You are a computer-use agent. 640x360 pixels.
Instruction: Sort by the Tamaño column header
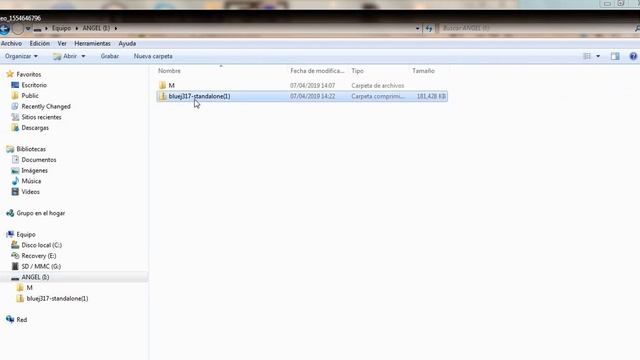tap(423, 71)
